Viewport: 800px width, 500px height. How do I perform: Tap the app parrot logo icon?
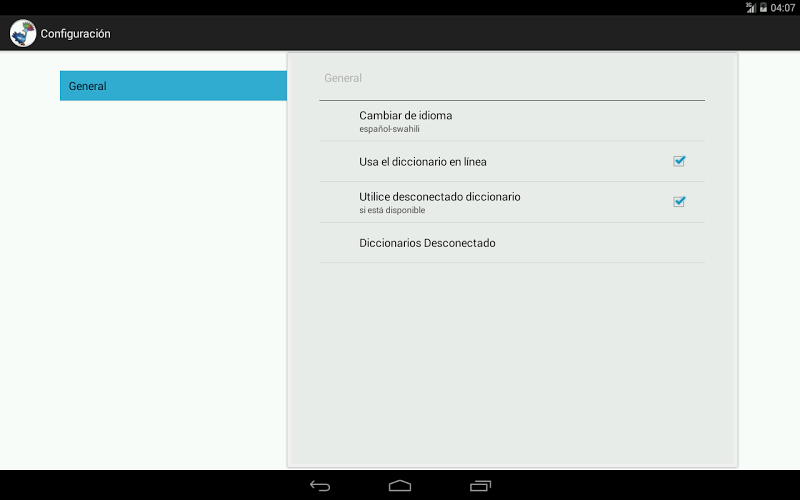point(22,33)
